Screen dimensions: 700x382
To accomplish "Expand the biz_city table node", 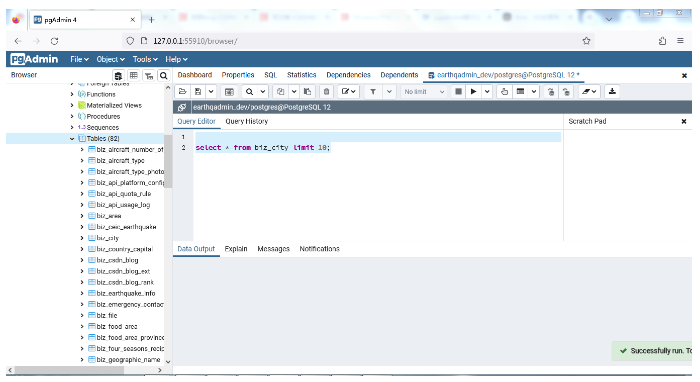I will tap(82, 238).
